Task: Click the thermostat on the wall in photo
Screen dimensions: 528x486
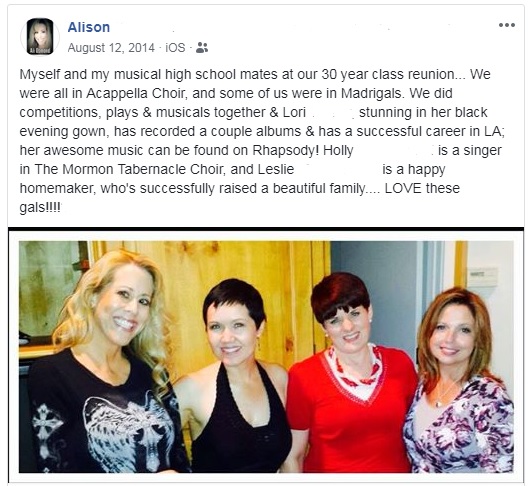Action: (x=482, y=277)
